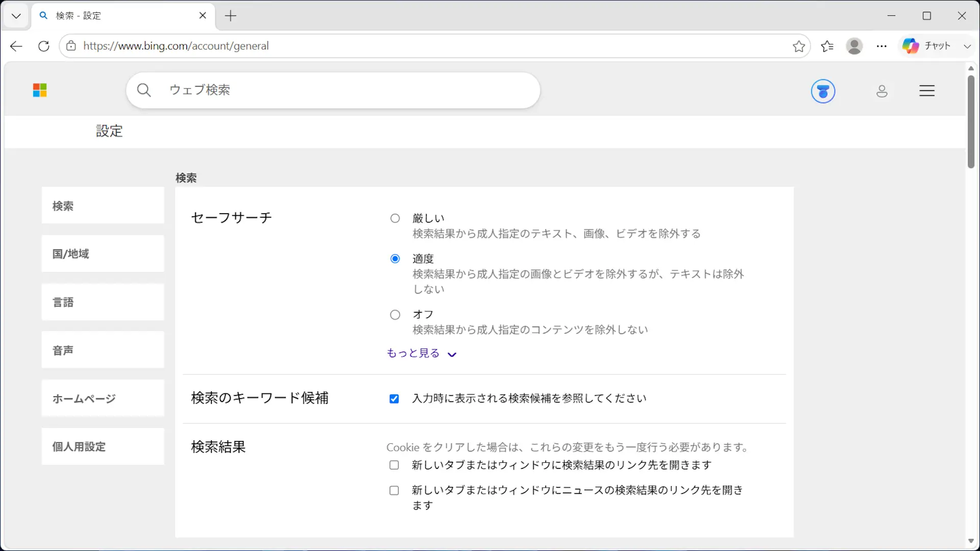Image resolution: width=980 pixels, height=551 pixels.
Task: Click the 検索結果 section label
Action: pyautogui.click(x=218, y=447)
